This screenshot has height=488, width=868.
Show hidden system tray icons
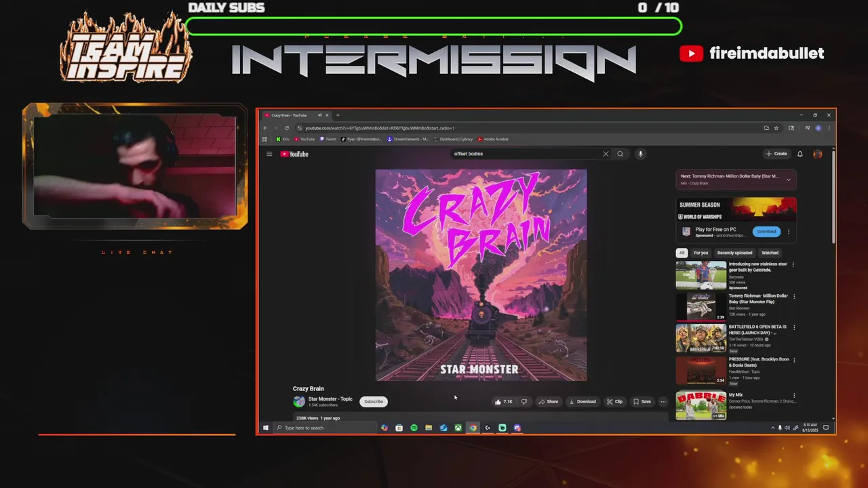[772, 428]
